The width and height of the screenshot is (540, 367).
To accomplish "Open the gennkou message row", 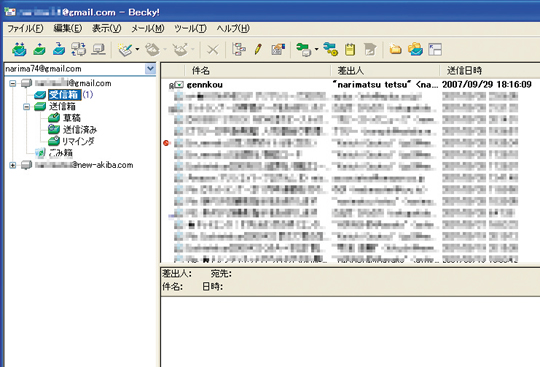I will [x=351, y=84].
